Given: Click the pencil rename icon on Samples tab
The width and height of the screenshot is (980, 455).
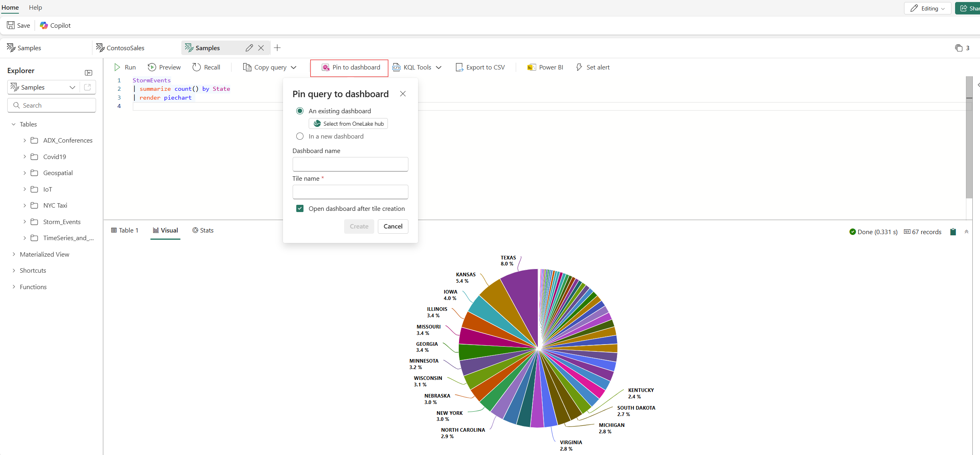Looking at the screenshot, I should [x=249, y=48].
